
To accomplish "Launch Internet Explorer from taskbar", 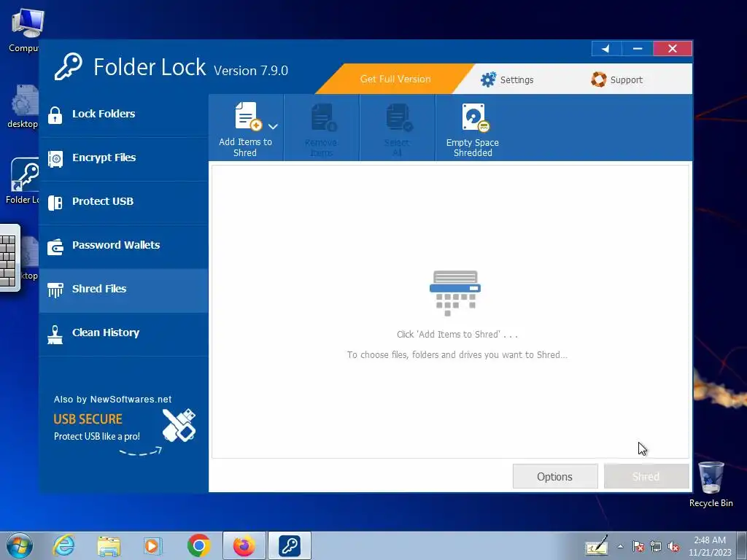I will (63, 545).
